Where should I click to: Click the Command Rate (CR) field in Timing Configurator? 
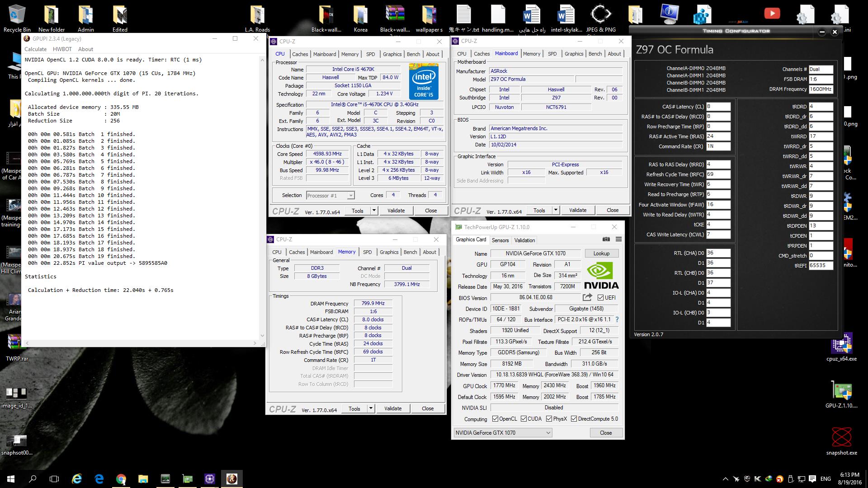point(718,146)
